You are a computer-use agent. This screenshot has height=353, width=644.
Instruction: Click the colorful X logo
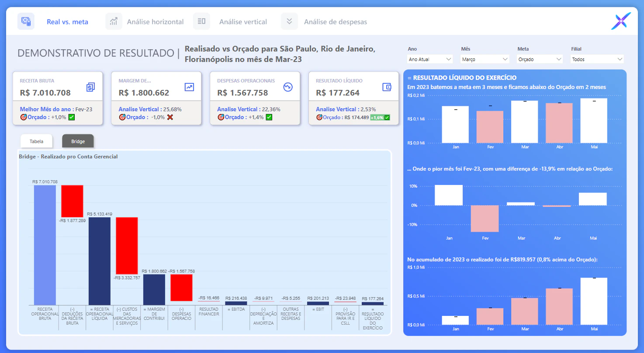coord(621,21)
